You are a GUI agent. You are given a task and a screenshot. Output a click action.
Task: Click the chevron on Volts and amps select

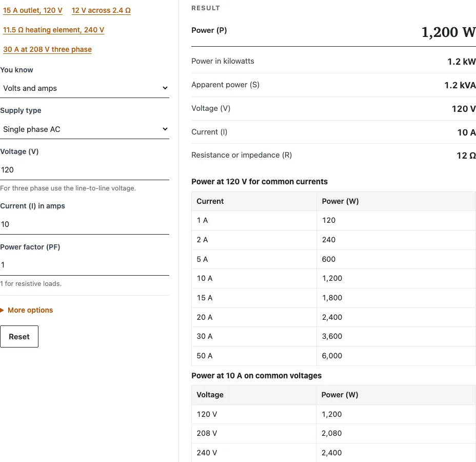pyautogui.click(x=165, y=88)
